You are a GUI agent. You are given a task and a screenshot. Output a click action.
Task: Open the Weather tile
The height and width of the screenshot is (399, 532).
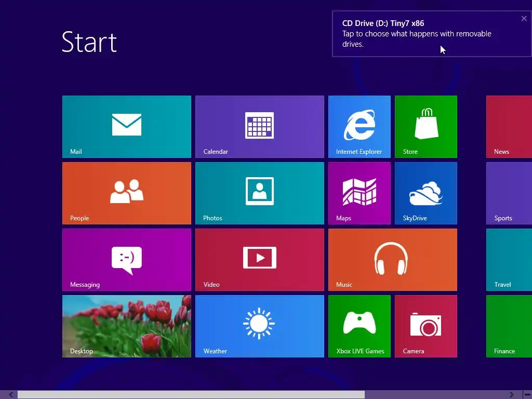tap(260, 326)
